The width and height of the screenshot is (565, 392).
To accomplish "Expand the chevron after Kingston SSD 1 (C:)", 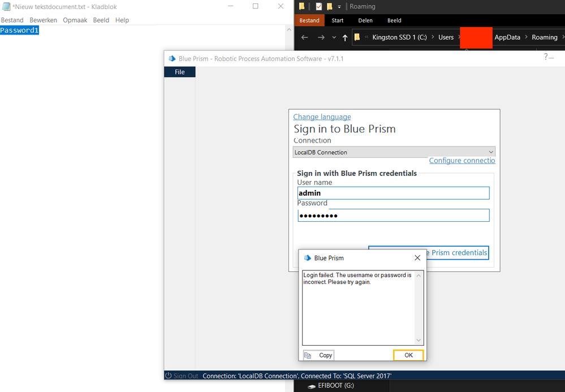I will point(433,37).
